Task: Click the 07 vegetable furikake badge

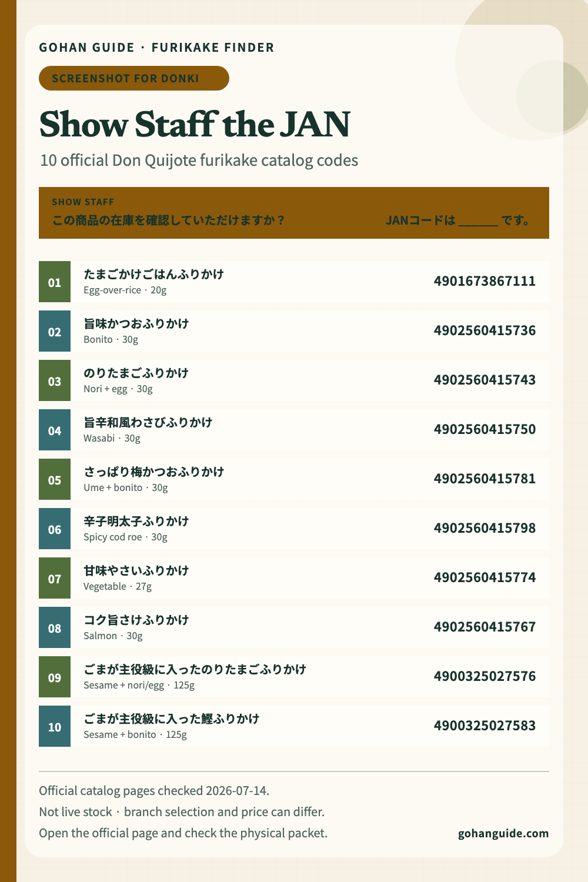Action: [55, 578]
